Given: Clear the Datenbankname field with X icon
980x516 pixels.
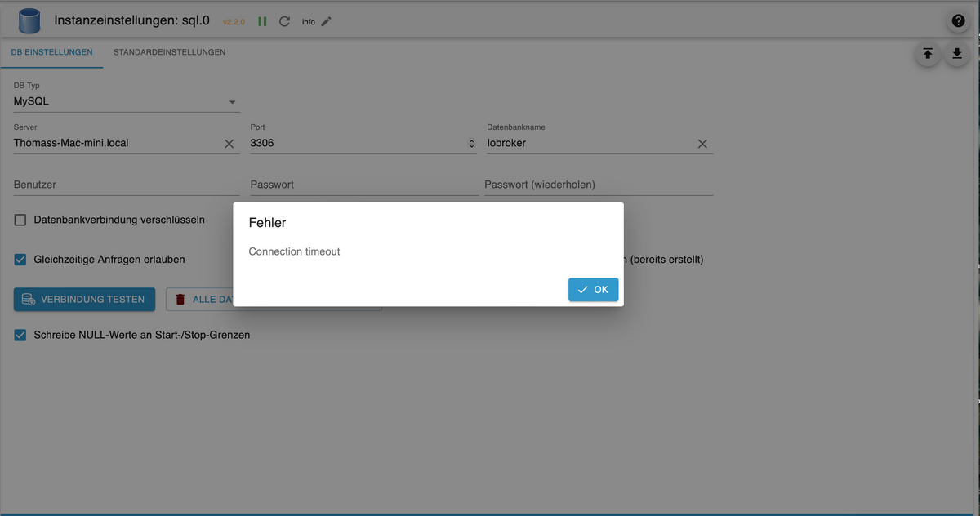Looking at the screenshot, I should [x=702, y=144].
